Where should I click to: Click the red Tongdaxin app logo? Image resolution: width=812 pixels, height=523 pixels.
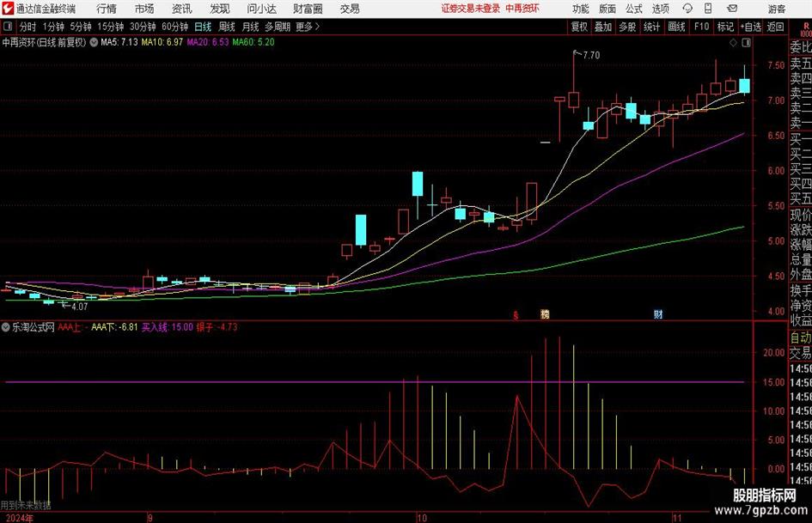(x=7, y=9)
